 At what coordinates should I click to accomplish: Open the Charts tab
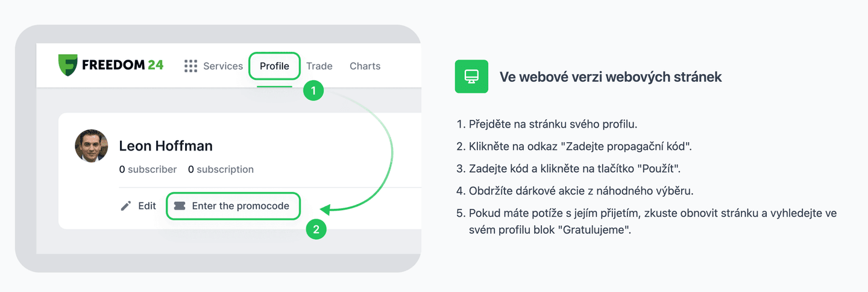coord(365,66)
